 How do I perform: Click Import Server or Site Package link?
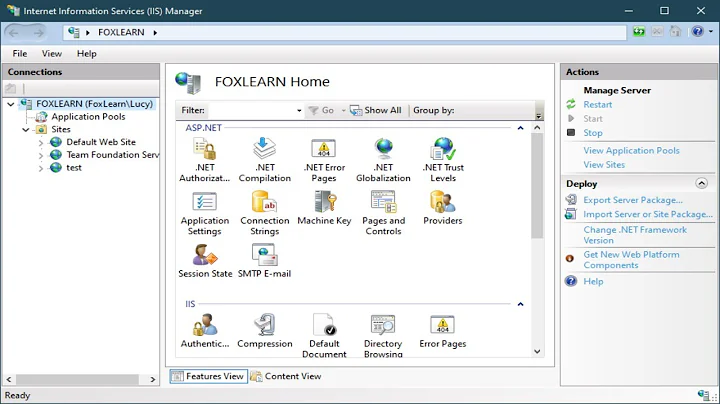(647, 214)
